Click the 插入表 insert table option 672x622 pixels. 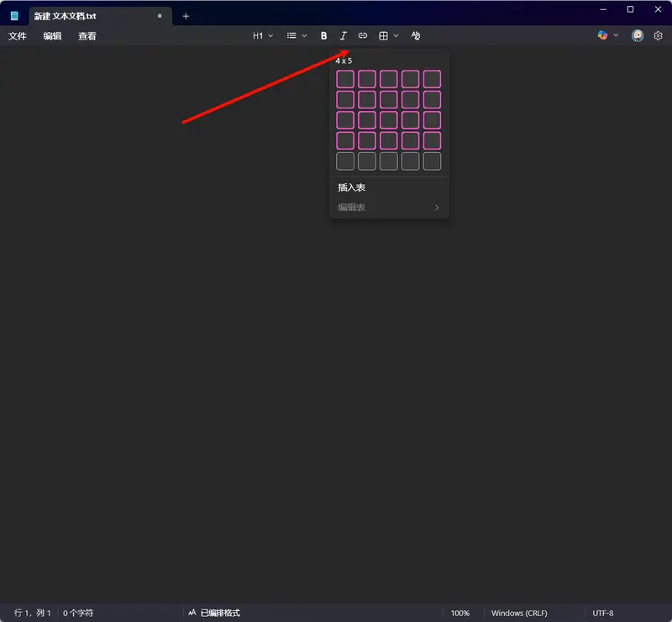[x=354, y=187]
